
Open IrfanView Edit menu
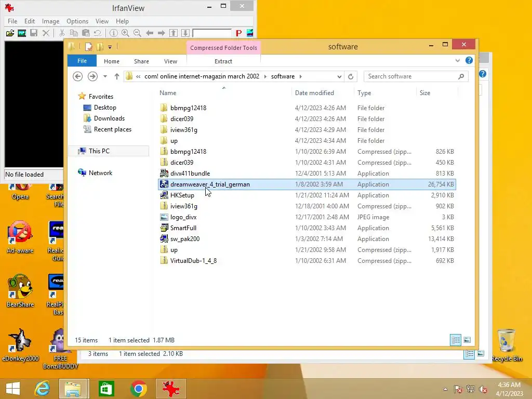[30, 21]
